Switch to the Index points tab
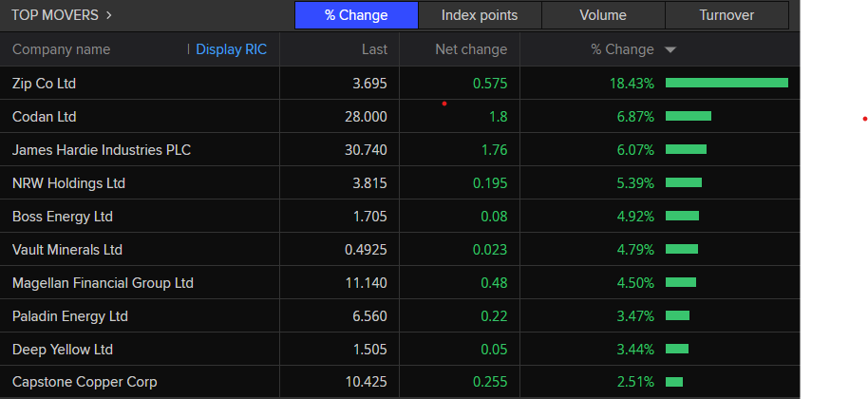Image resolution: width=868 pixels, height=399 pixels. [x=480, y=15]
